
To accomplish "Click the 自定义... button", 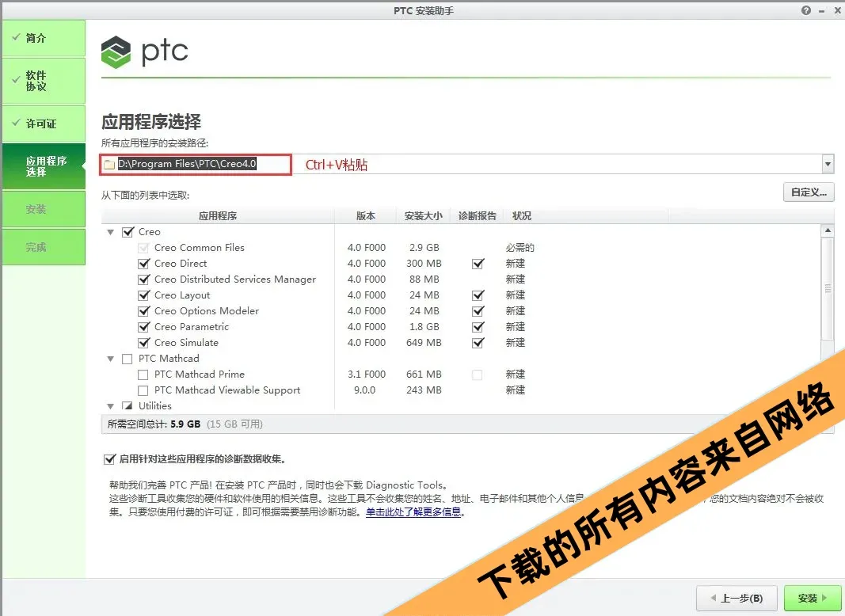I will click(x=809, y=192).
